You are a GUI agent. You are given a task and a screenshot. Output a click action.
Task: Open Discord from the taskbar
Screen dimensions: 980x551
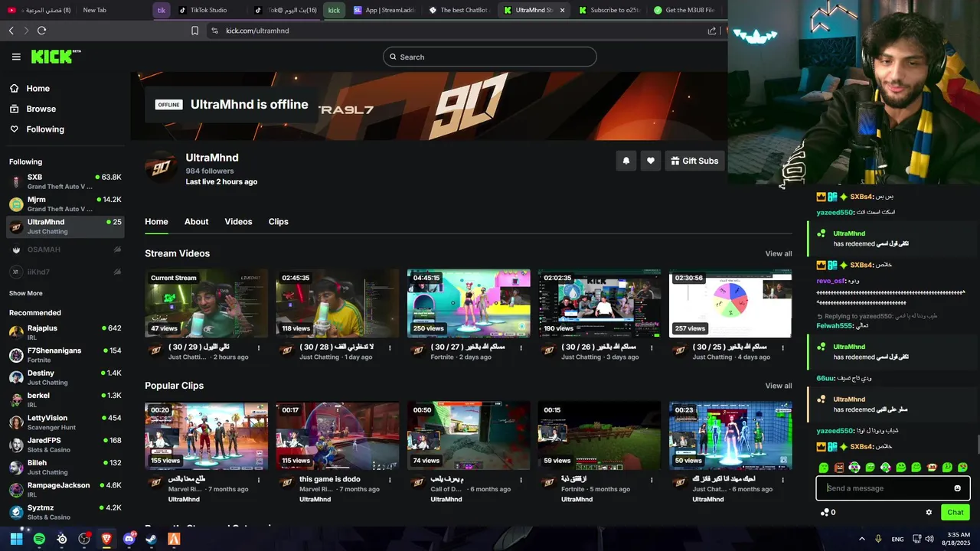tap(129, 539)
